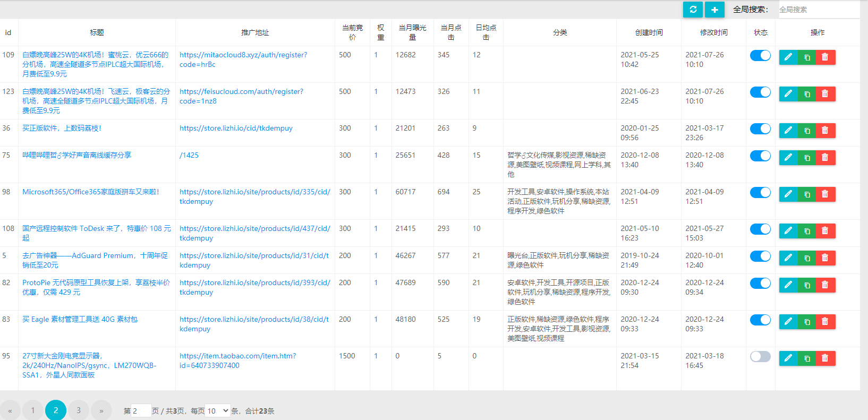Screen dimensions: 868x420
Task: Click the previous page arrow button
Action: coord(10,410)
